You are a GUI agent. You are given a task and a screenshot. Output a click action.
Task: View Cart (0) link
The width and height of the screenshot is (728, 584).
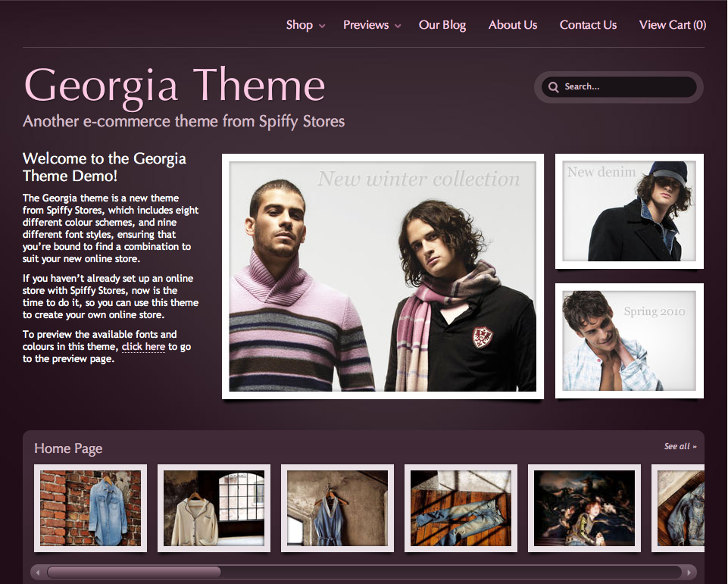tap(673, 25)
